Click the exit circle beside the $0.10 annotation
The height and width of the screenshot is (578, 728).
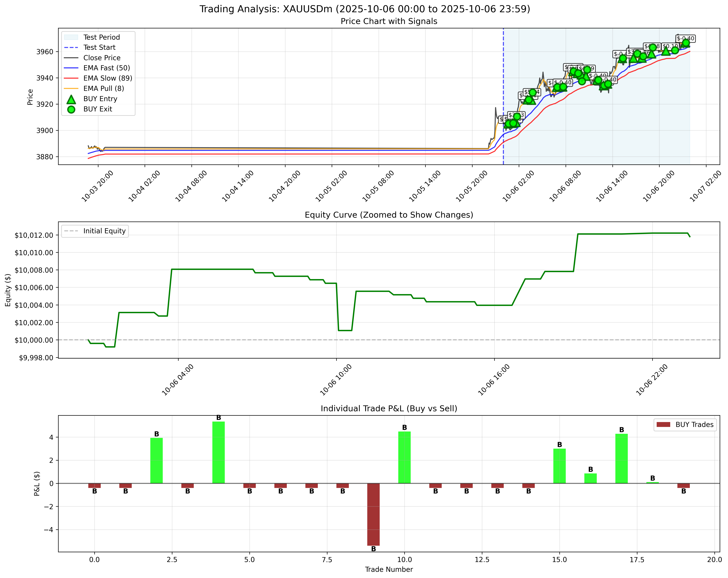tap(675, 50)
